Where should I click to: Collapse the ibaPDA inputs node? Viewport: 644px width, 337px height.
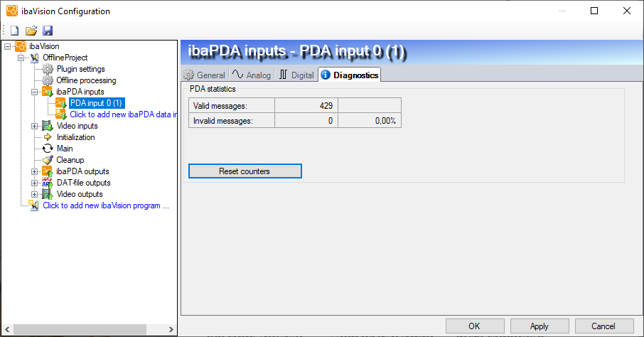point(35,92)
